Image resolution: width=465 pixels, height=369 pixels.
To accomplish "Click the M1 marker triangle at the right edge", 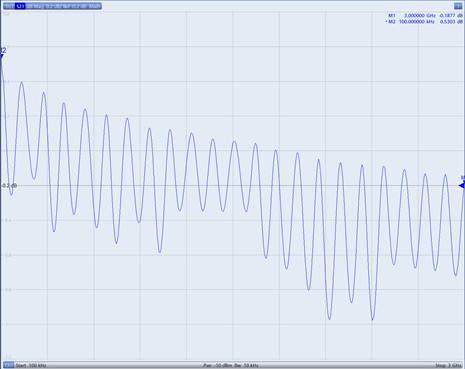I will [x=462, y=185].
